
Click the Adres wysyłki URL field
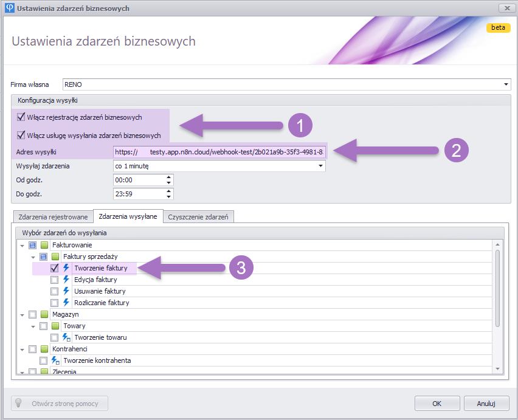coord(219,151)
